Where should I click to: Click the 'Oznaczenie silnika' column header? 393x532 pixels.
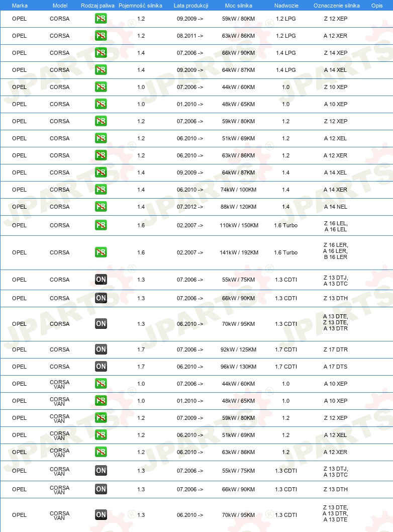[x=336, y=6]
